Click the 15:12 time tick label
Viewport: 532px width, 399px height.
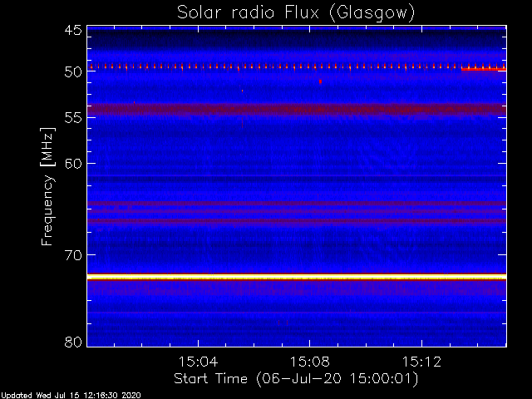point(421,362)
